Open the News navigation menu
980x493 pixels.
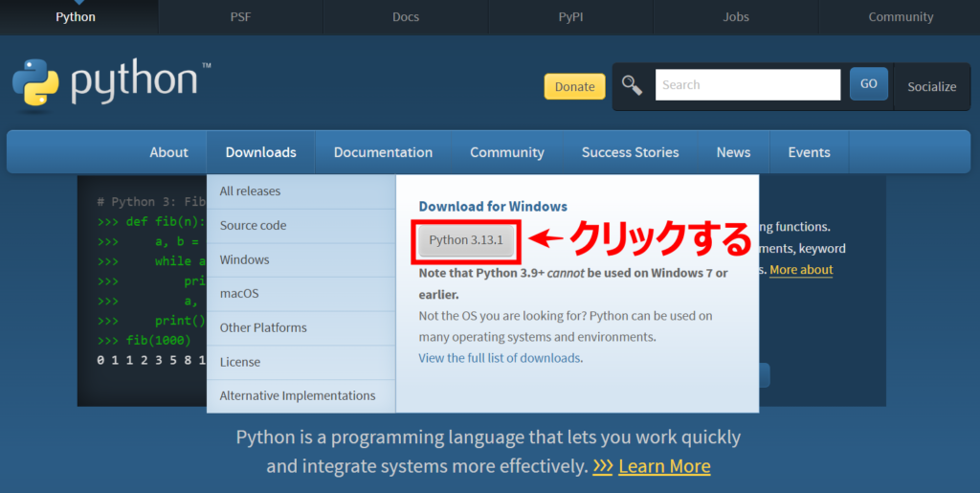coord(733,152)
